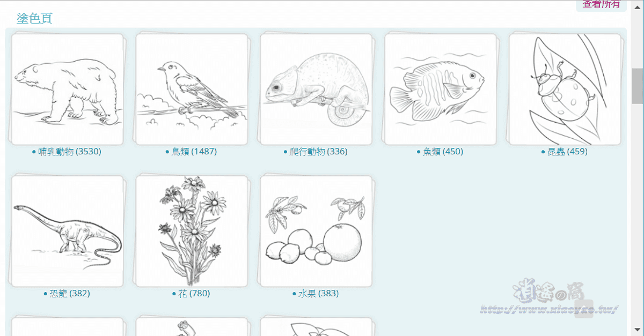Image resolution: width=644 pixels, height=336 pixels.
Task: Open the chameleon coloring thumbnail
Action: point(316,89)
